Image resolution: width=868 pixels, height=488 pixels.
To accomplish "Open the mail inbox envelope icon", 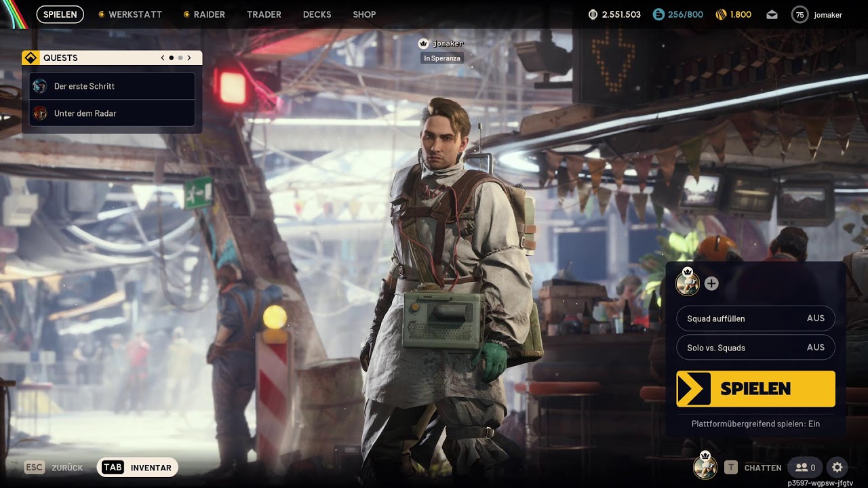I will [772, 15].
